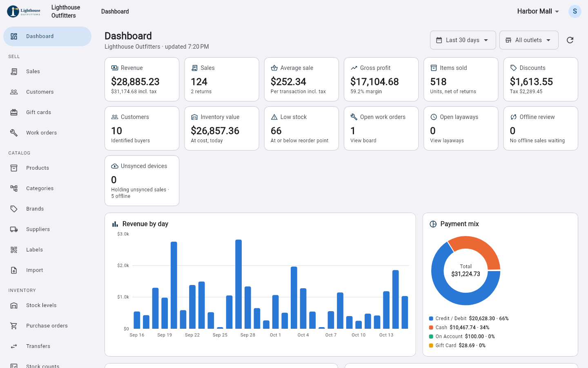Viewport: 588px width, 368px height.
Task: Expand the Harbor Mall outlet switcher
Action: [x=538, y=11]
